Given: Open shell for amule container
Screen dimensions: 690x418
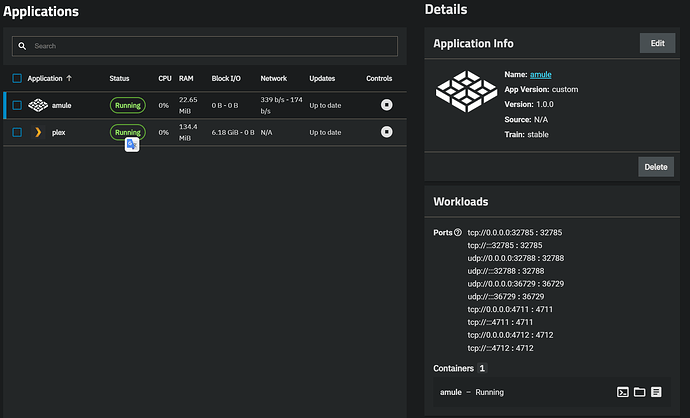Looking at the screenshot, I should (623, 392).
